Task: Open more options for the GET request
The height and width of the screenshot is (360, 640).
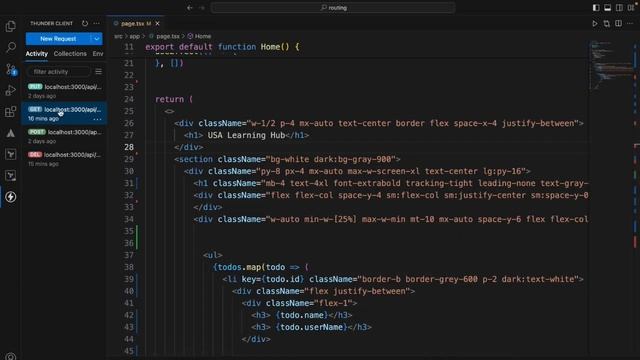Action: tap(97, 119)
